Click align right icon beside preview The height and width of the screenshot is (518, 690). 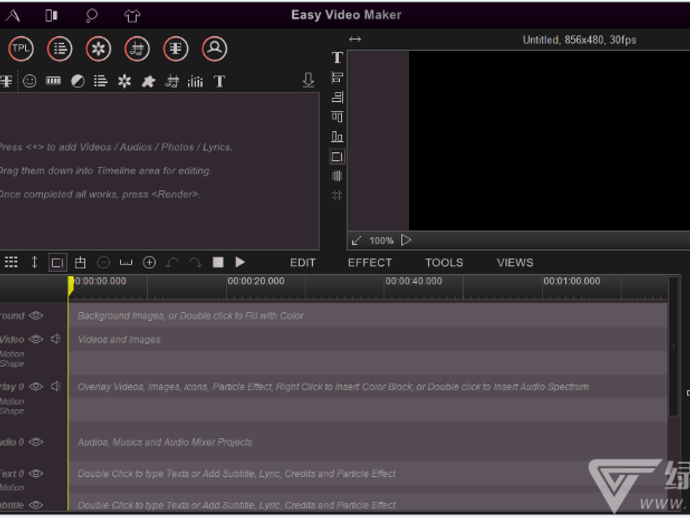coord(337,97)
